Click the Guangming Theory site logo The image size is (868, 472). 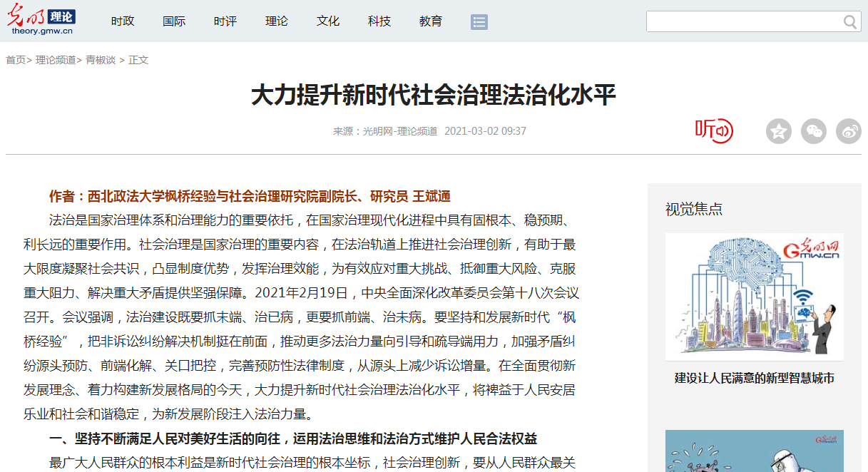click(x=41, y=21)
